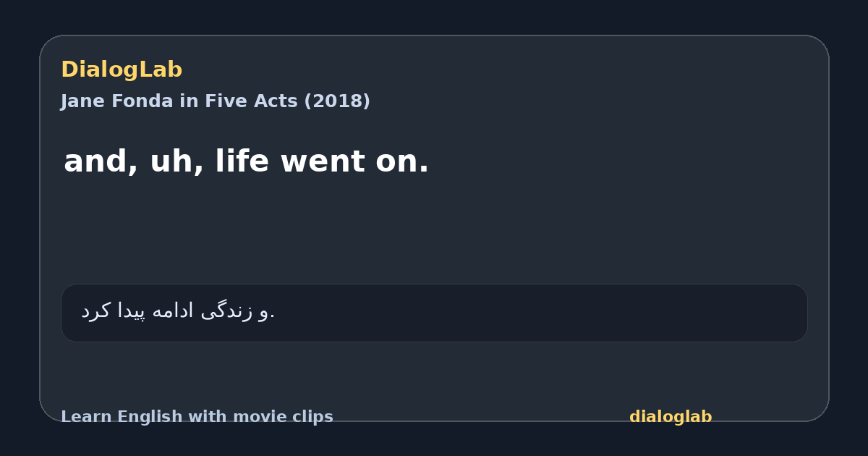
Task: Click the Persian translation box
Action: (x=434, y=313)
